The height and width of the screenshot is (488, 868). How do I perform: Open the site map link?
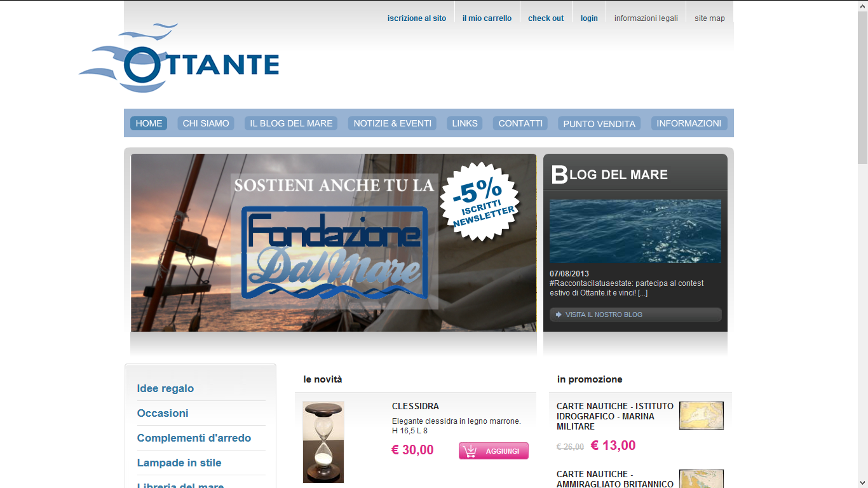(x=710, y=18)
